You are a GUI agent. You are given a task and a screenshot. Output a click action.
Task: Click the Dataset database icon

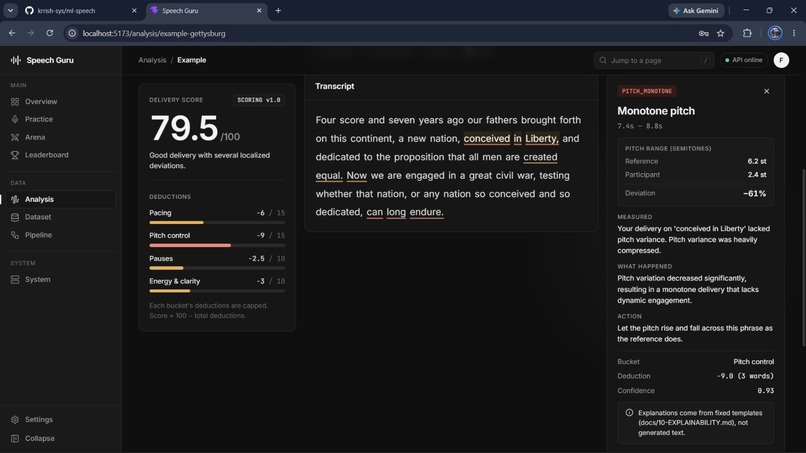(x=15, y=217)
